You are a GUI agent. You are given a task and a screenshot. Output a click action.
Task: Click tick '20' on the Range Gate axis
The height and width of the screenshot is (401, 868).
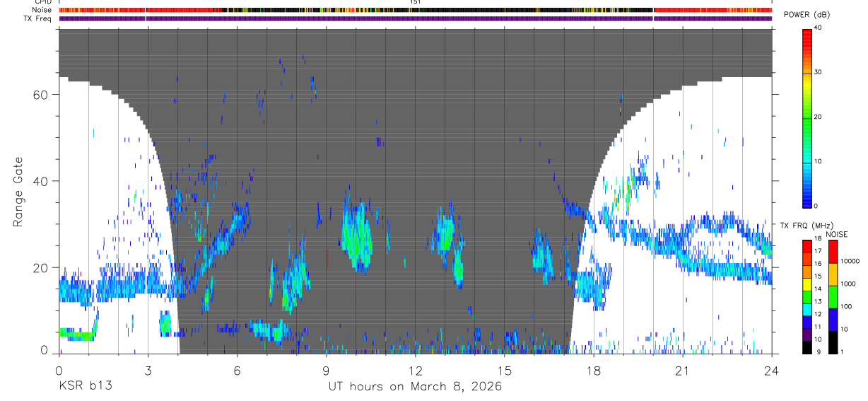point(41,268)
